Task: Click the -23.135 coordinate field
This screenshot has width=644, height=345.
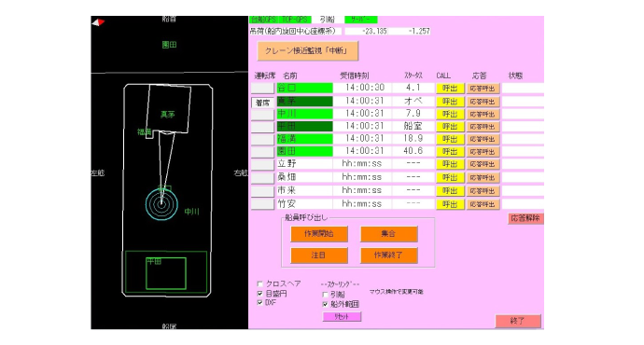Action: (x=367, y=31)
